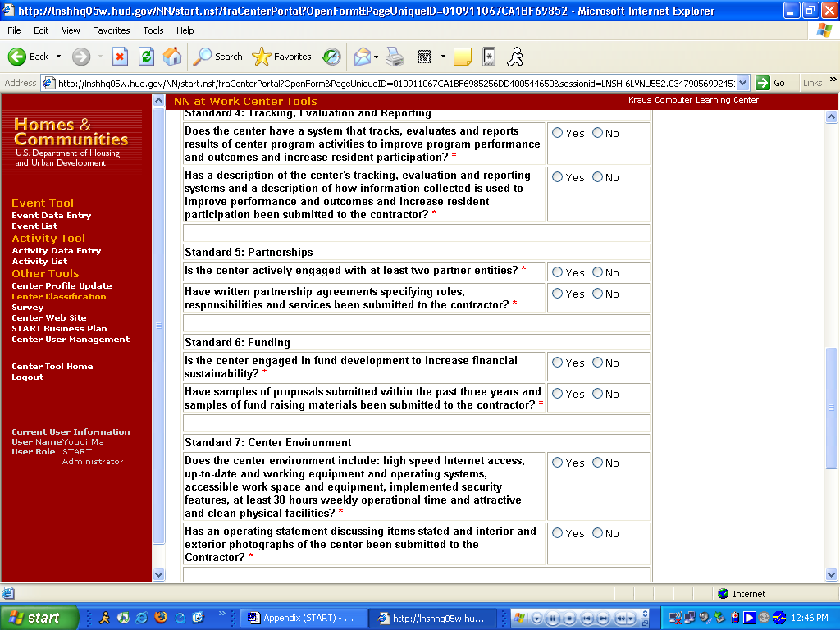Open the History clock icon
This screenshot has height=630, width=840.
(331, 57)
